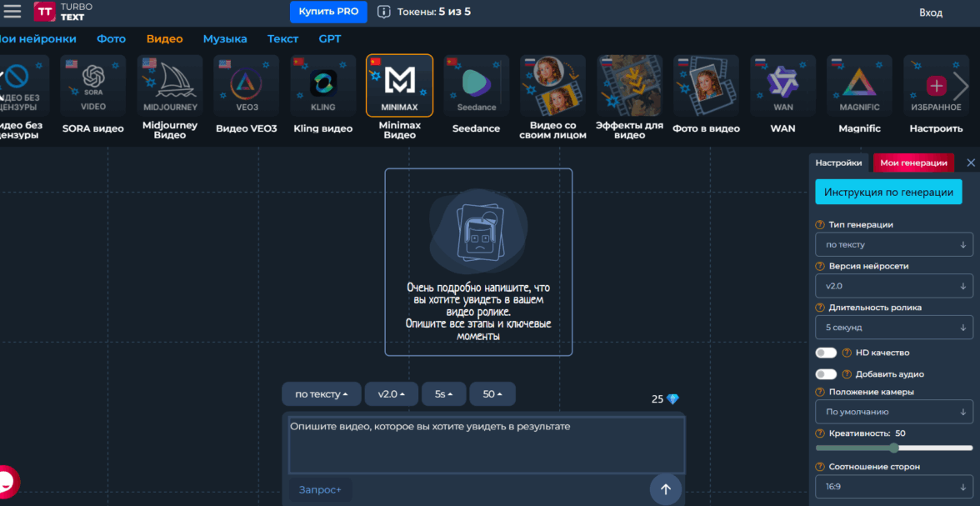Select Kling видео tool
This screenshot has height=506, width=980.
coord(323,94)
